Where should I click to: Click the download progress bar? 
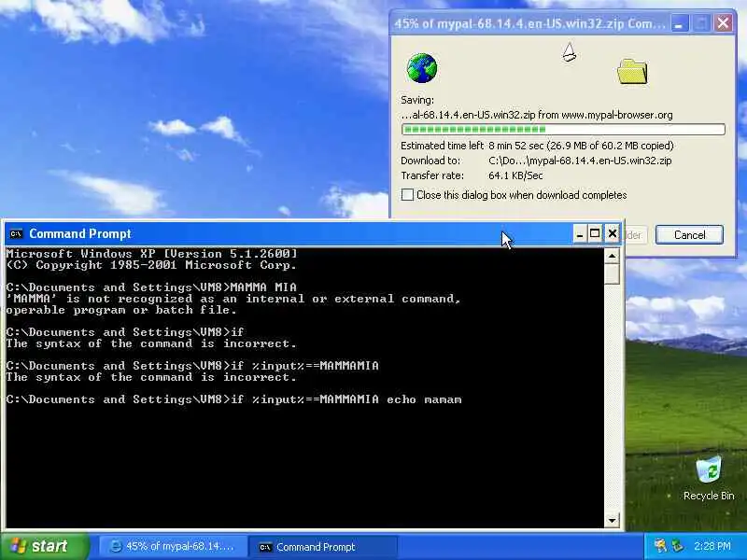point(563,129)
